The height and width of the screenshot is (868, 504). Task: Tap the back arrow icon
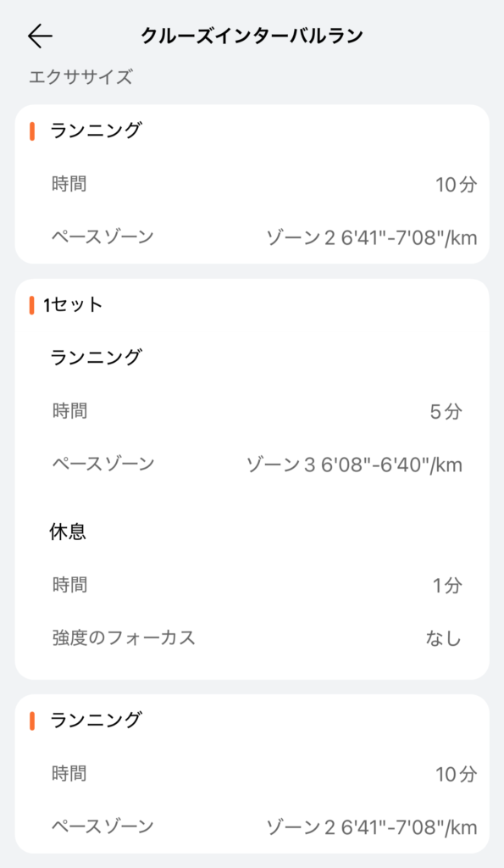pyautogui.click(x=40, y=36)
